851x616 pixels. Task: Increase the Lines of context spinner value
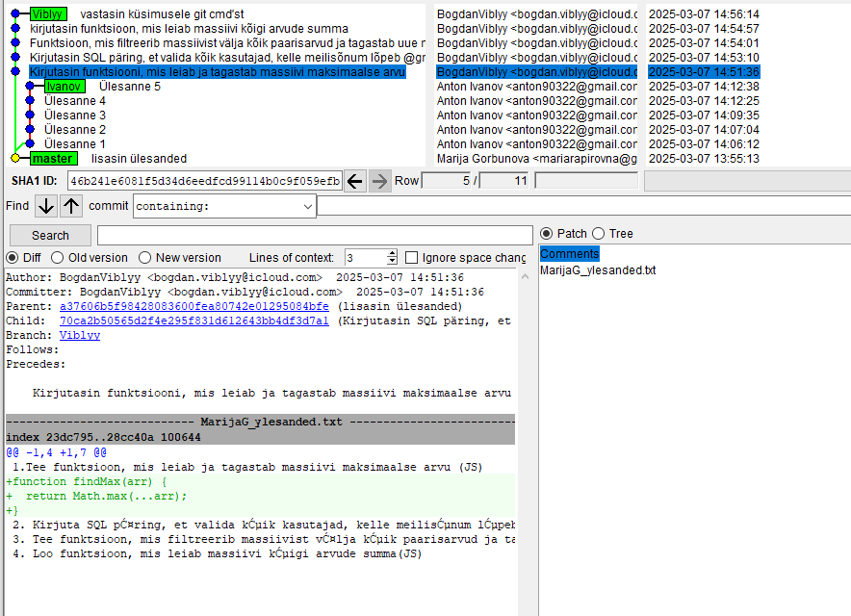tap(392, 254)
